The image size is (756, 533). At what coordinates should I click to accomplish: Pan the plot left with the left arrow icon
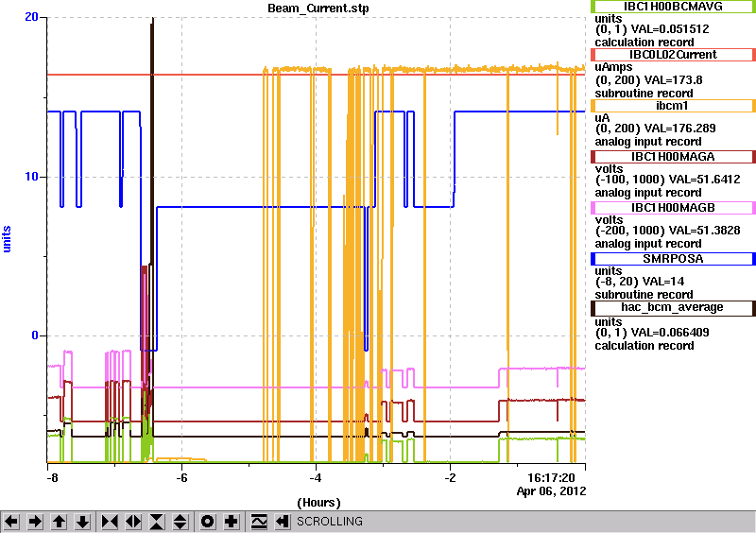(11, 522)
